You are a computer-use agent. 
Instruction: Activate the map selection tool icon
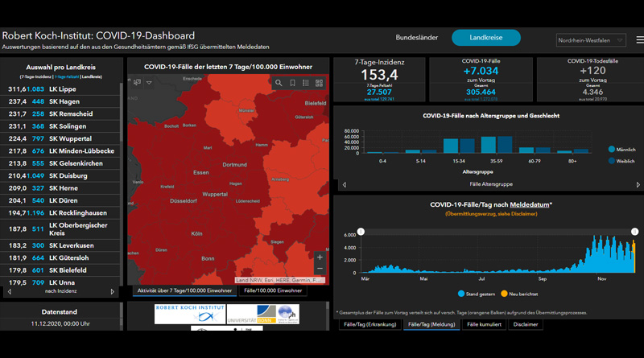pos(137,82)
